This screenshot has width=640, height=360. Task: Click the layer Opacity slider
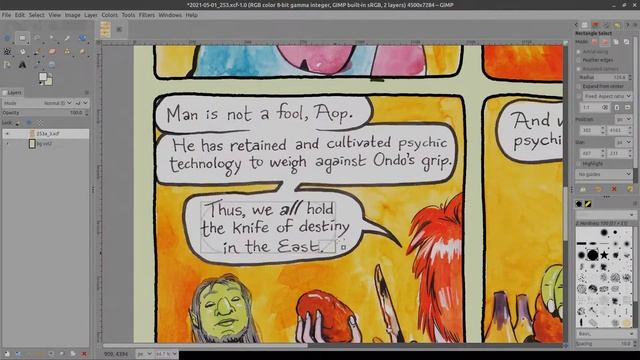click(x=45, y=113)
